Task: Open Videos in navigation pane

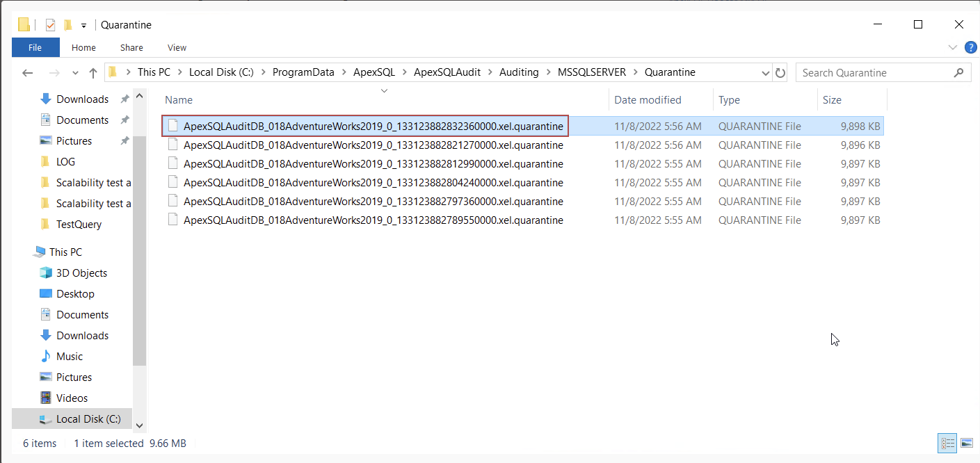Action: 72,398
